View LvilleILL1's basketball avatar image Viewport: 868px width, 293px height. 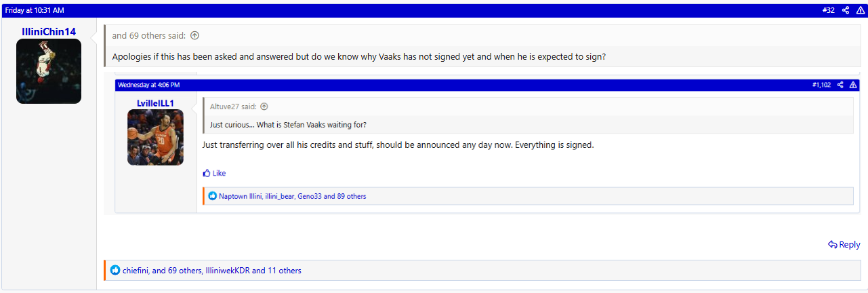[x=155, y=138]
